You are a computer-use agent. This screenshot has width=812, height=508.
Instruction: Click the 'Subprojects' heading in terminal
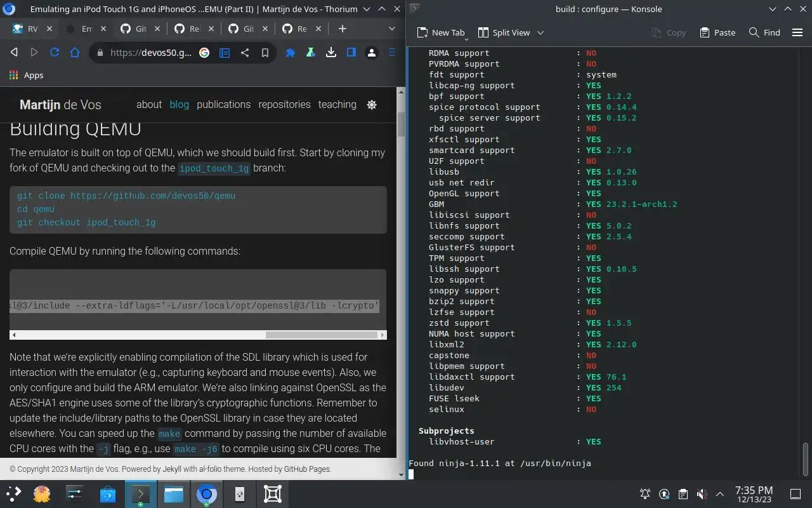[x=447, y=431]
